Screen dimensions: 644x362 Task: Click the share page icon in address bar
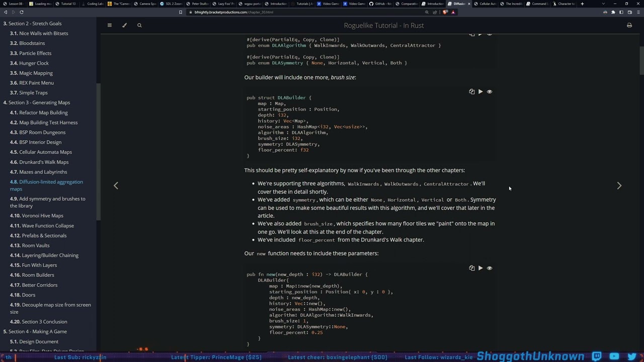[x=435, y=12]
